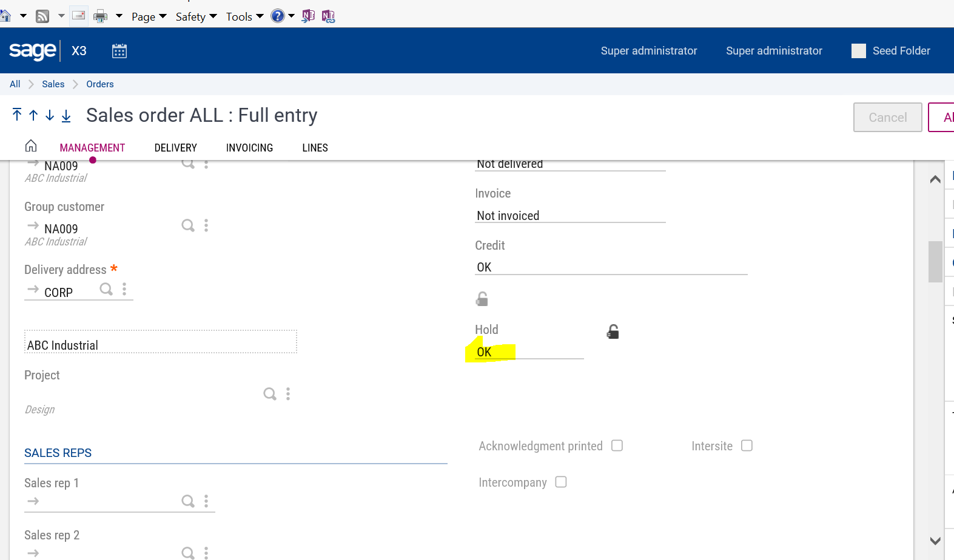Click the browser print icon
The height and width of the screenshot is (560, 954).
click(x=101, y=16)
